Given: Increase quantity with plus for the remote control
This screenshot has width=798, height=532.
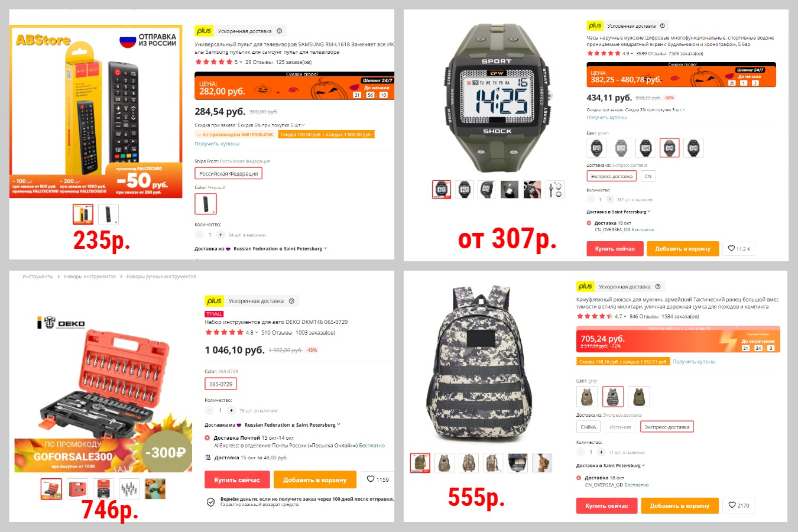Looking at the screenshot, I should pos(220,235).
